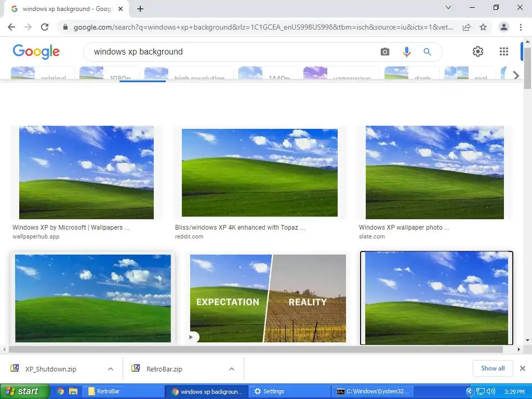
Task: Open the tab search chevron
Action: point(448,7)
